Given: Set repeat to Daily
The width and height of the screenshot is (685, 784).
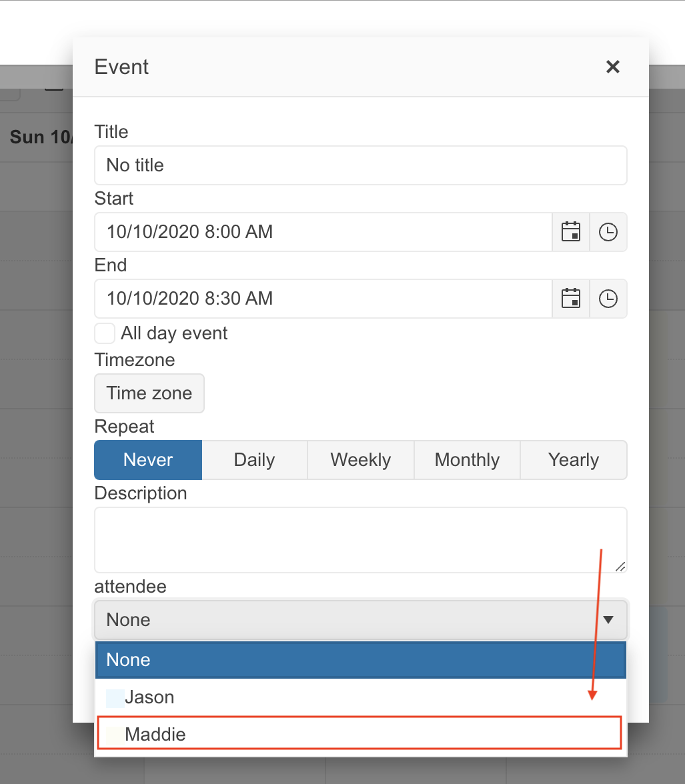Looking at the screenshot, I should [254, 460].
